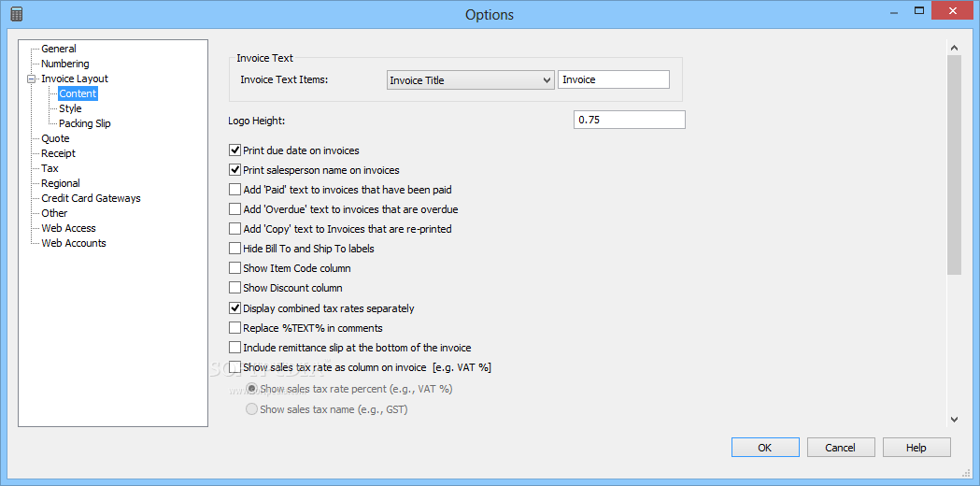Click the Logo Height input field

click(630, 120)
